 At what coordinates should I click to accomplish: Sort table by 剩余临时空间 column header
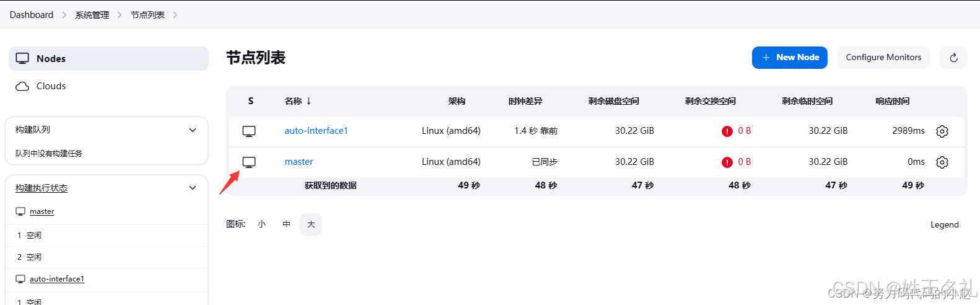click(x=807, y=101)
